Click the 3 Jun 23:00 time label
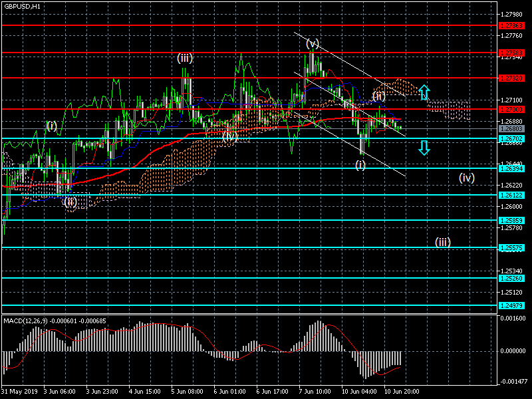The height and width of the screenshot is (399, 532). click(102, 392)
